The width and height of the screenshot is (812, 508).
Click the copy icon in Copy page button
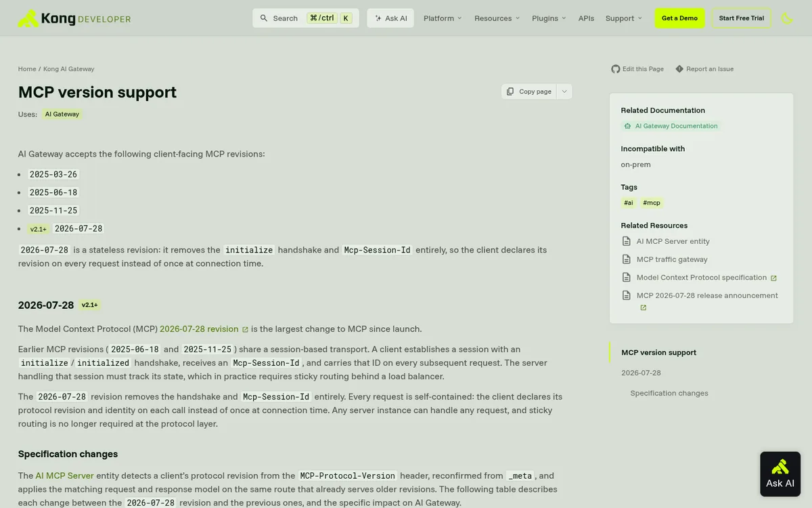tap(511, 91)
